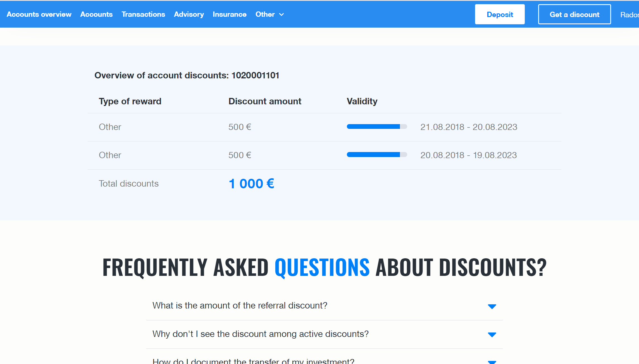Open the Transactions section
Image resolution: width=639 pixels, height=364 pixels.
click(143, 14)
